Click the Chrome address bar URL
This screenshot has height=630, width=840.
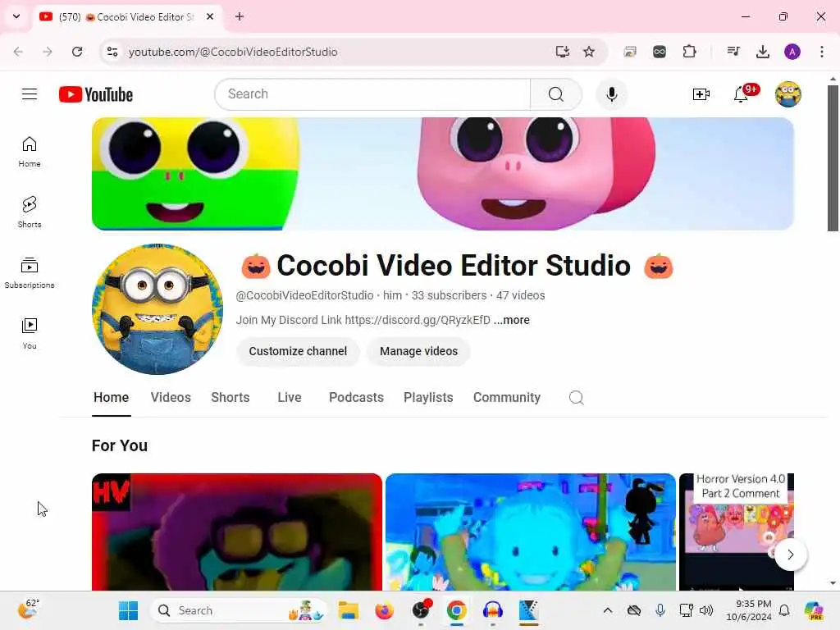233,52
